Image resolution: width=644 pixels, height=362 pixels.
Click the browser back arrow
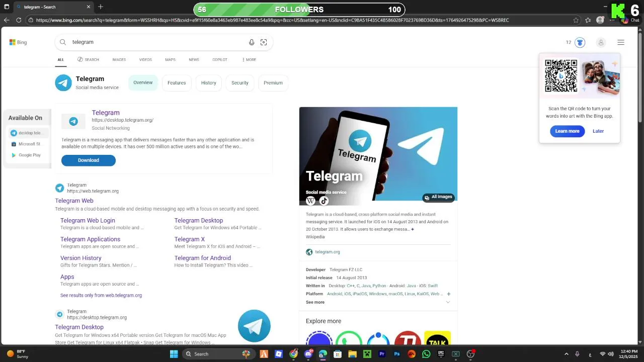coord(7,20)
